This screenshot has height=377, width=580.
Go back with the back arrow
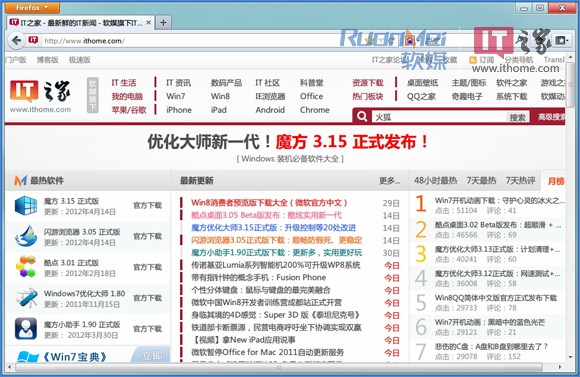[16, 40]
